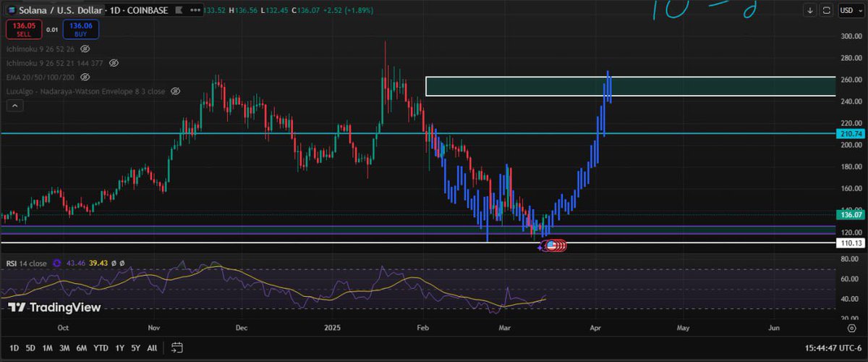The height and width of the screenshot is (362, 868).
Task: Select the 5D time range
Action: (x=30, y=348)
